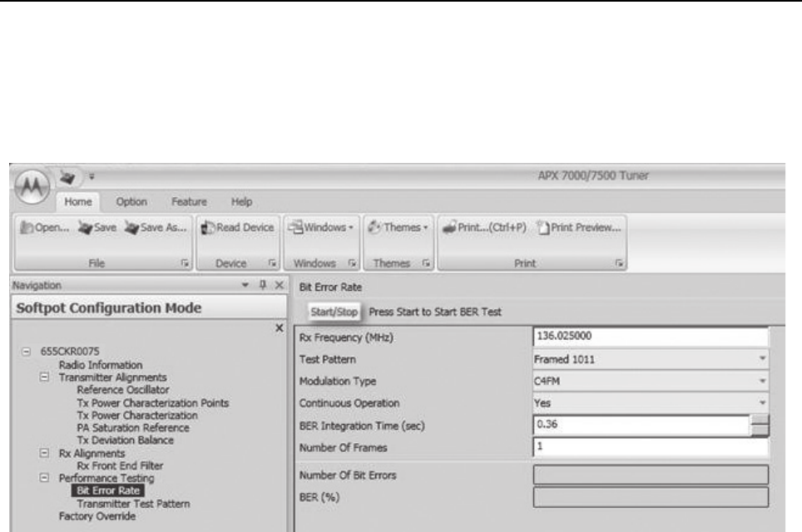This screenshot has width=802, height=532.
Task: Open the Windows dropdown in ribbon
Action: pyautogui.click(x=320, y=228)
